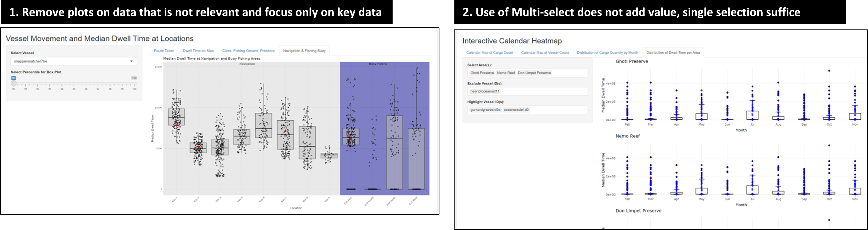Image resolution: width=868 pixels, height=230 pixels.
Task: Click the red October outlier in the Ghoti Preserve plot
Action: pyautogui.click(x=829, y=71)
